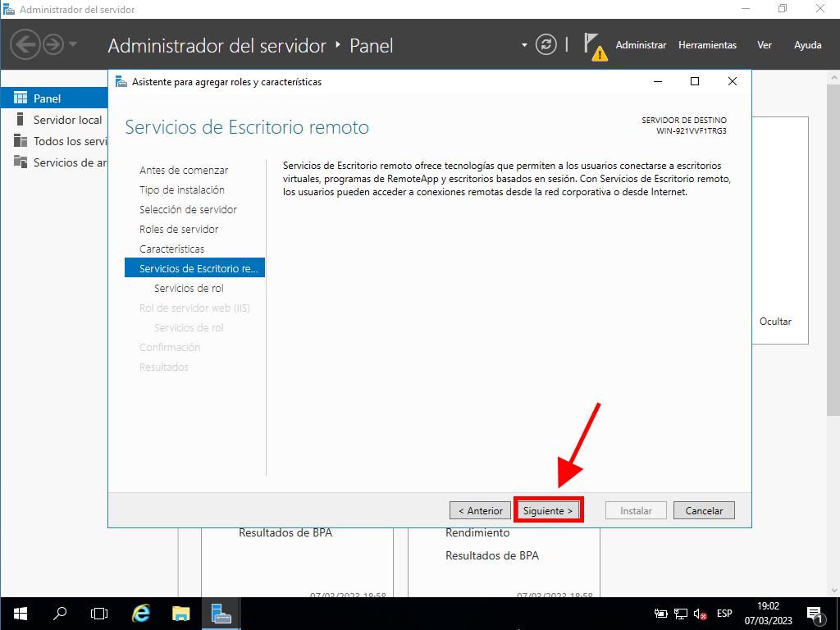The height and width of the screenshot is (630, 840).
Task: Go to the Roles de servidor step
Action: tap(179, 229)
